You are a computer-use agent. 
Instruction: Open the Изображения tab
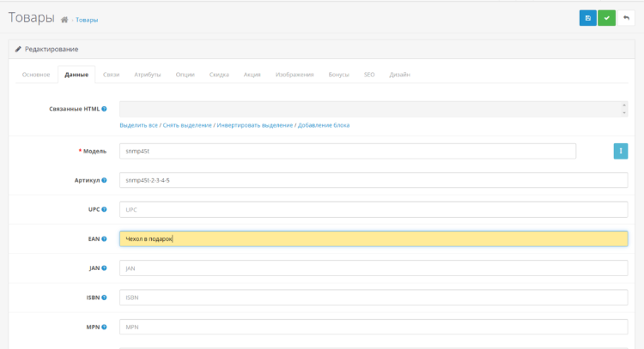click(295, 75)
